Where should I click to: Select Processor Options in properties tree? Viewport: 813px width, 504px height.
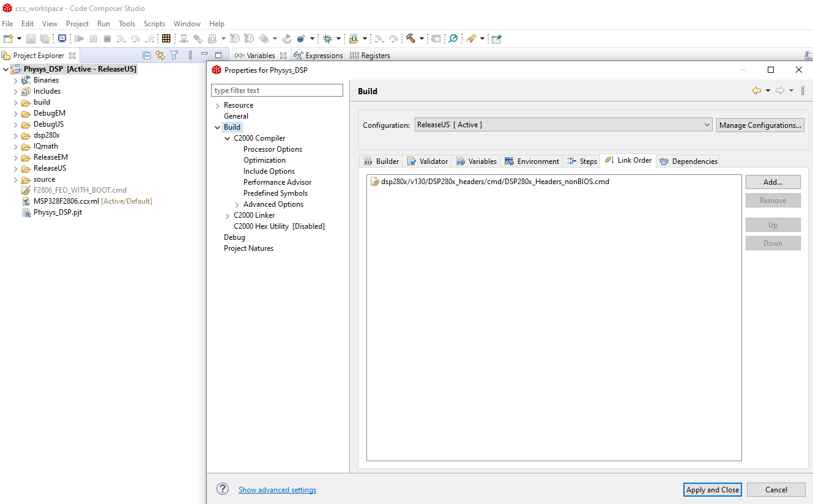[x=273, y=149]
